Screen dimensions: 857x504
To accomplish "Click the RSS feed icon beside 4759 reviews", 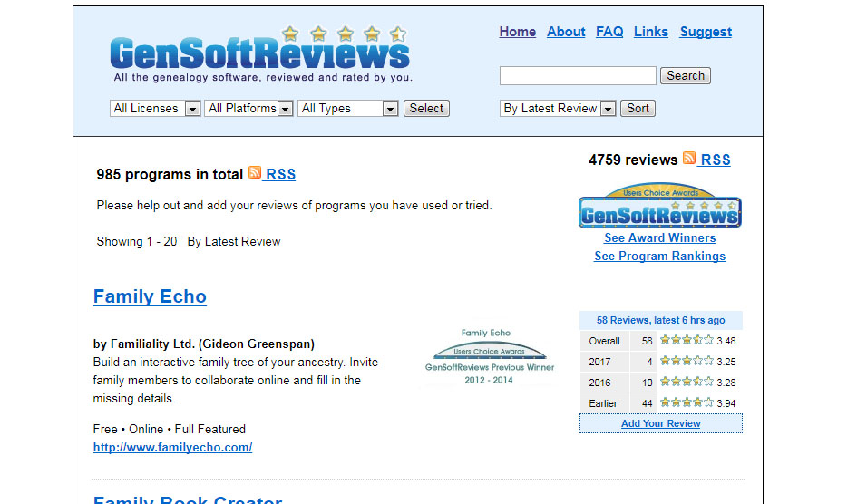I will coord(689,158).
